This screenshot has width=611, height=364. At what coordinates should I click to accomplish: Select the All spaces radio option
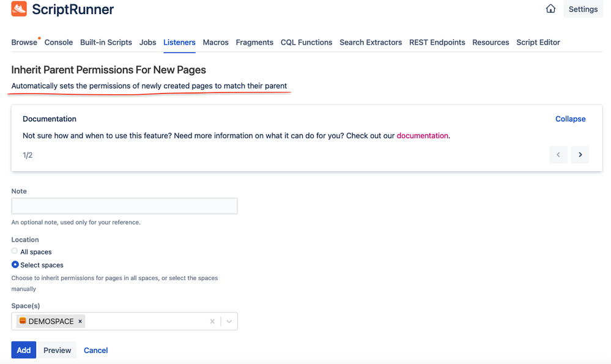15,251
